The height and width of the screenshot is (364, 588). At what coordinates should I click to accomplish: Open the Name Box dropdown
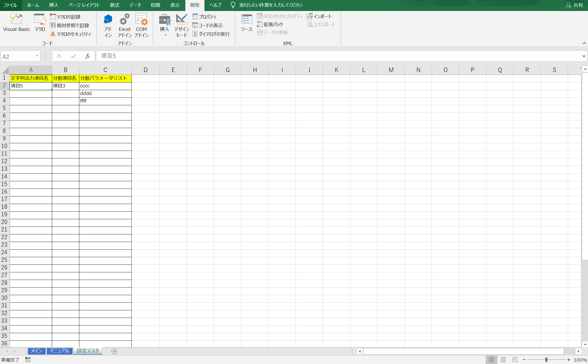[37, 56]
